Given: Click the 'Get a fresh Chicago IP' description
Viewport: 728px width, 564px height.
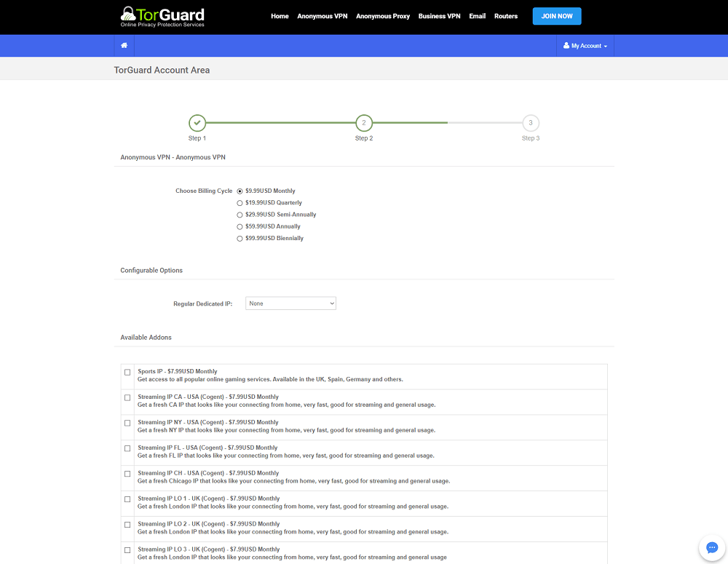Looking at the screenshot, I should coord(294,481).
